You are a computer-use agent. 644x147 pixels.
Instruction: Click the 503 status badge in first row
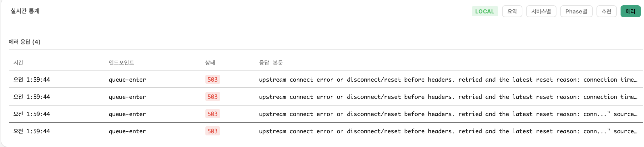[213, 79]
